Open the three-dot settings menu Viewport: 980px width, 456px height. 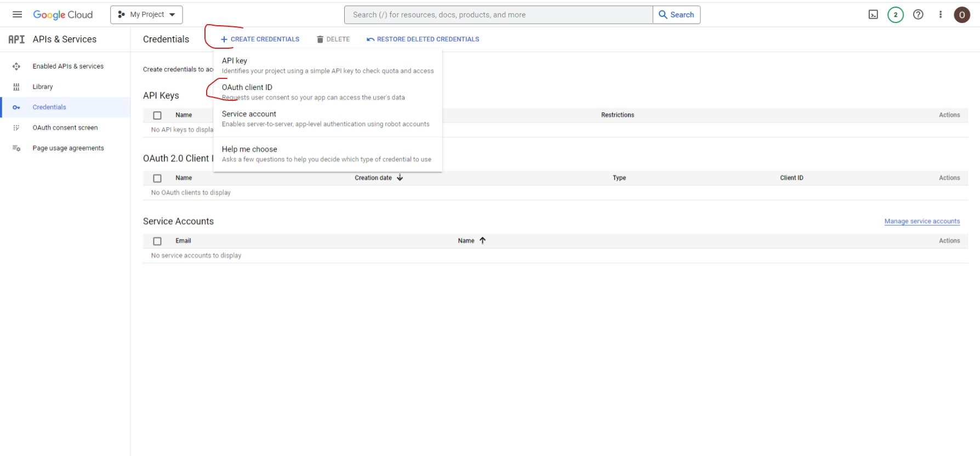(x=941, y=15)
